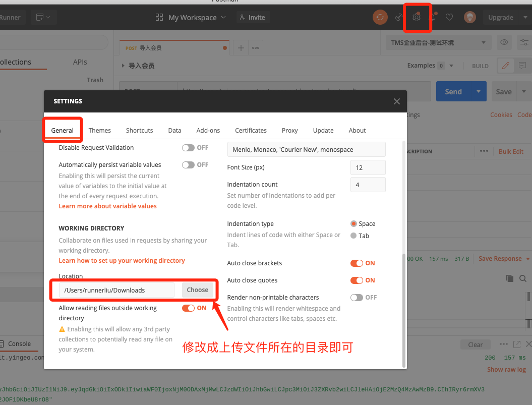Click the Invite button
Viewport: 532px width, 405px height.
253,17
